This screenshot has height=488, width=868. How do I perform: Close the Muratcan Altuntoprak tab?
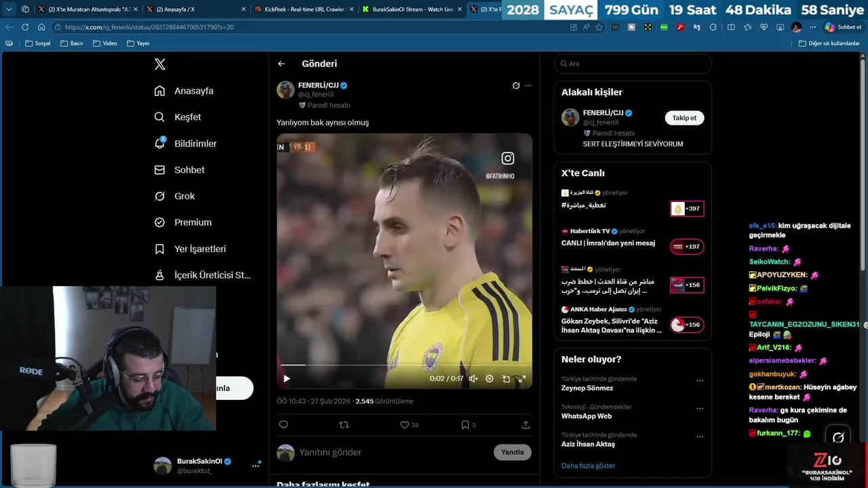(x=135, y=9)
